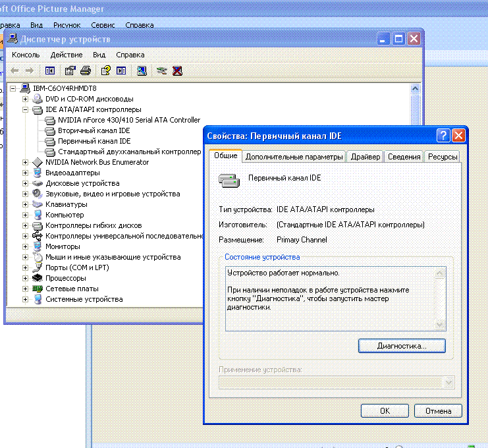Image resolution: width=488 pixels, height=448 pixels.
Task: Switch to Ресурсы tab
Action: point(443,157)
